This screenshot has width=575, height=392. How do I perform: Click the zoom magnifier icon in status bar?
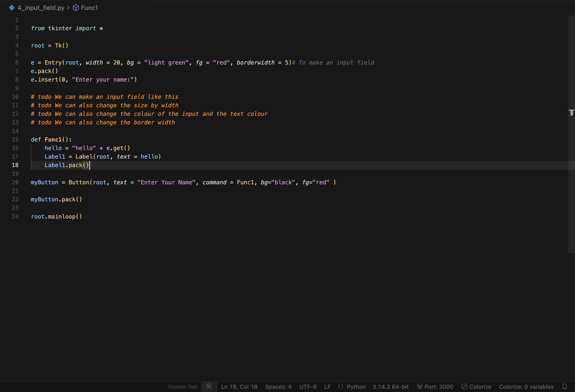[x=209, y=387]
